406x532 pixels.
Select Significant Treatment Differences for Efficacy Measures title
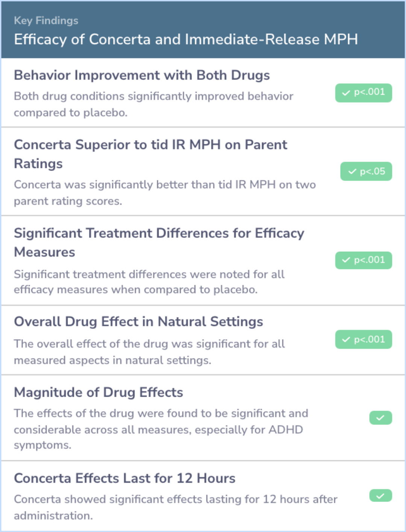159,242
